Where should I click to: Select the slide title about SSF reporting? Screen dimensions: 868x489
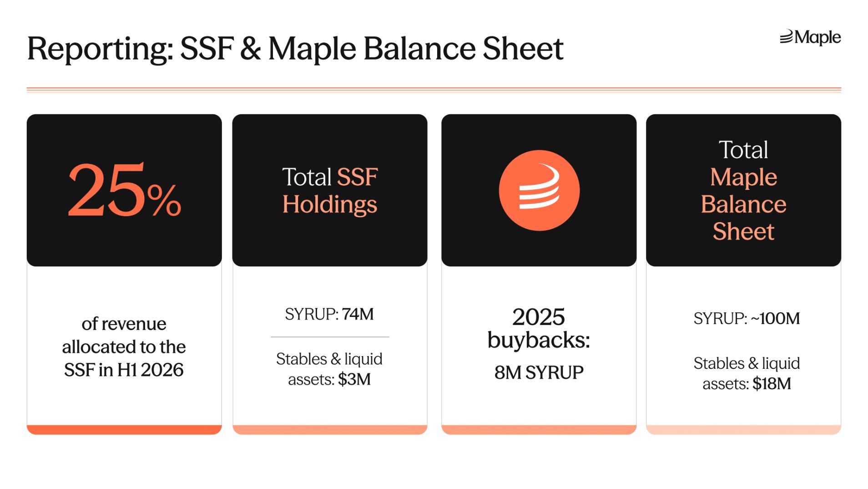295,48
